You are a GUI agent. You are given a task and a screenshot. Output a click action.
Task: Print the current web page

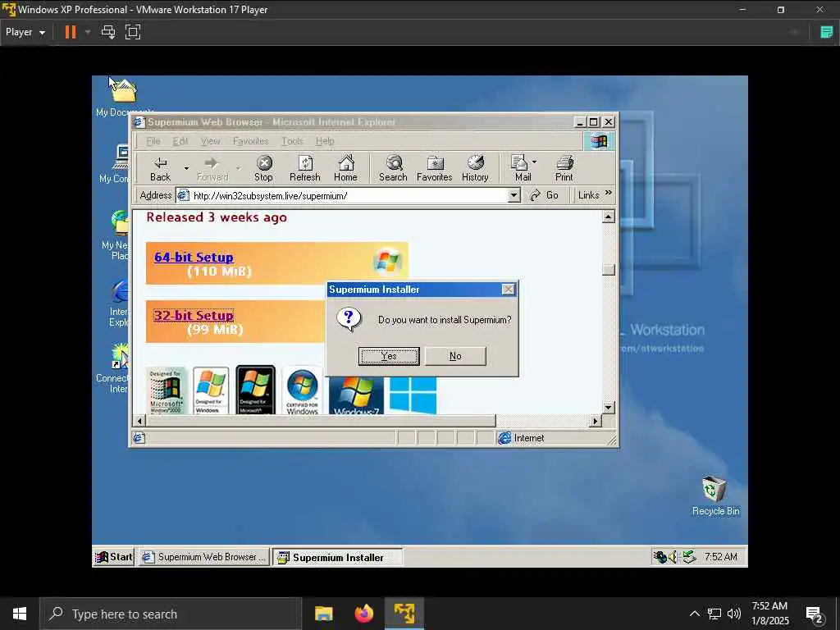coord(564,169)
